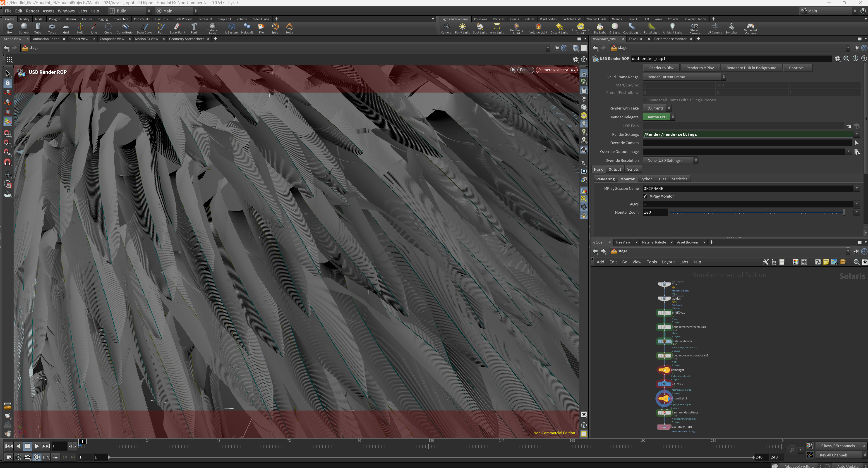Disable the MPlay Monitor checkbox
This screenshot has width=868, height=468.
(x=645, y=196)
